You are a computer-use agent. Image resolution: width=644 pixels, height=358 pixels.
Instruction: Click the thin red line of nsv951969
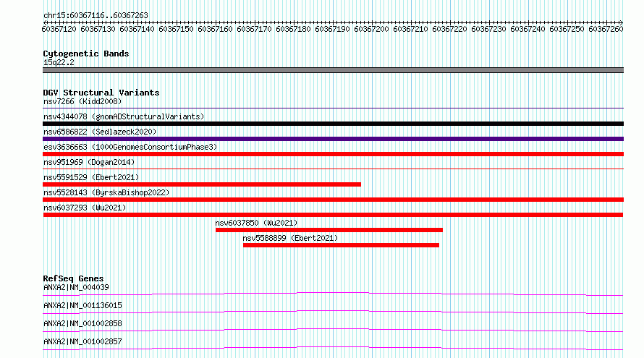[x=333, y=169]
